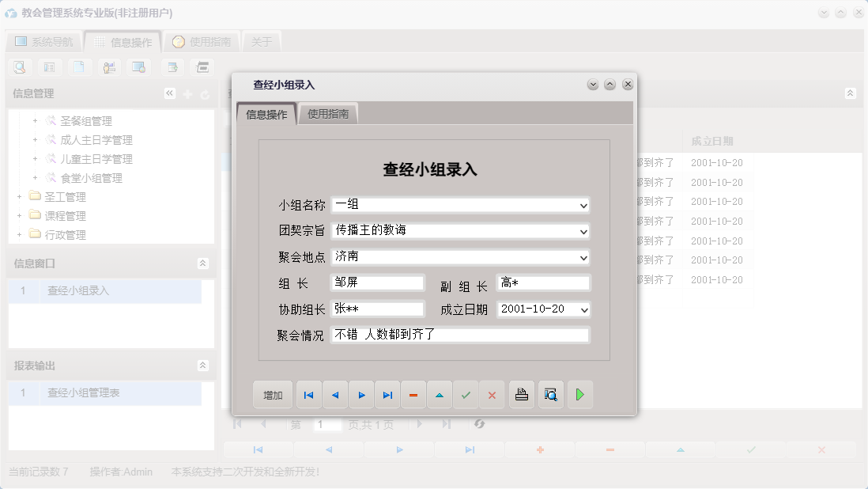Open the 系统导航 tab
Screen dimensions: 868x489
43,41
